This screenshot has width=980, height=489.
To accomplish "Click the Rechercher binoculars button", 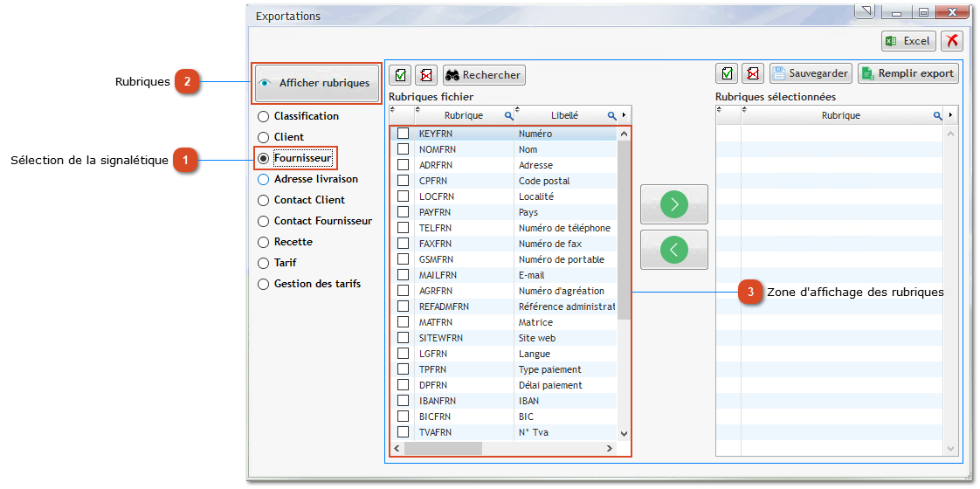I will click(484, 75).
